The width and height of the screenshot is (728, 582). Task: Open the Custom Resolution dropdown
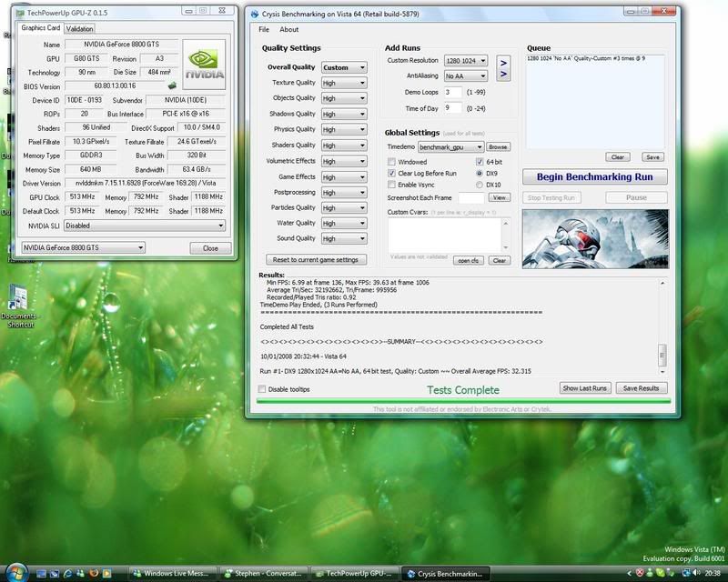tap(466, 60)
